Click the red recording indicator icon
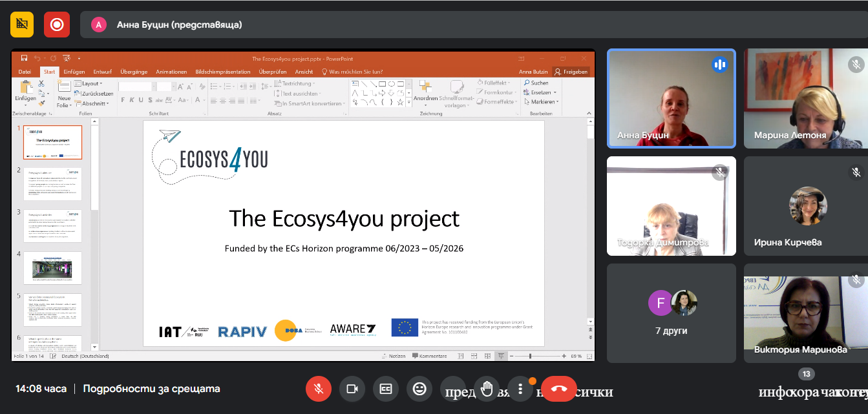This screenshot has width=868, height=414. (x=57, y=25)
